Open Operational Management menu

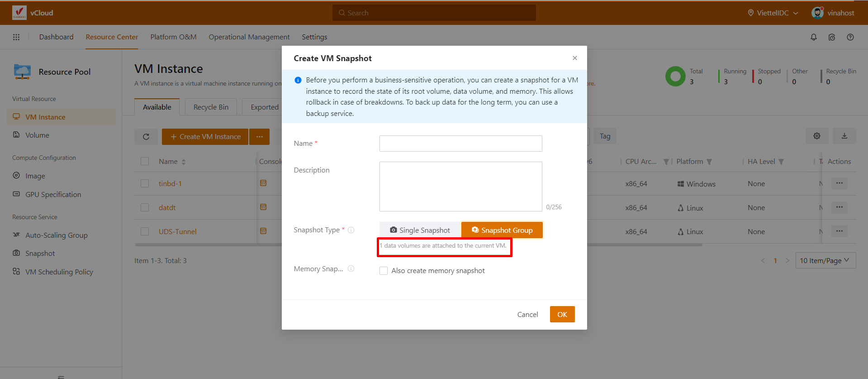[249, 37]
